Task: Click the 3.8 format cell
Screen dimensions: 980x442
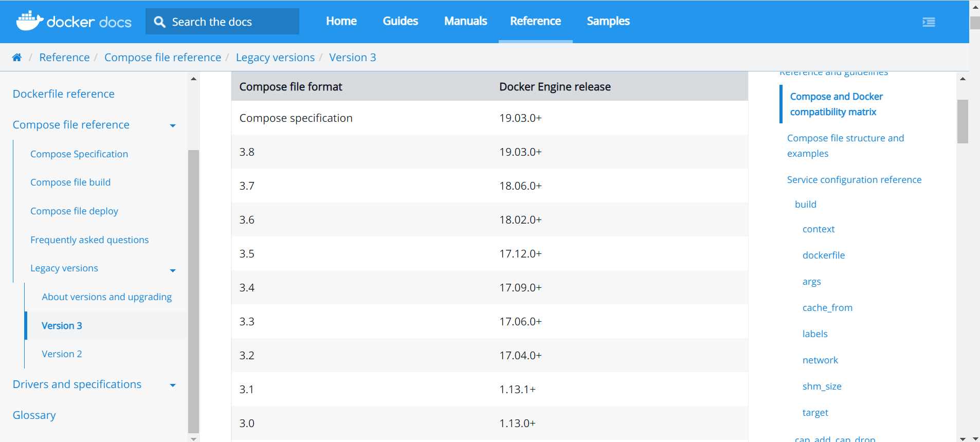Action: coord(247,152)
